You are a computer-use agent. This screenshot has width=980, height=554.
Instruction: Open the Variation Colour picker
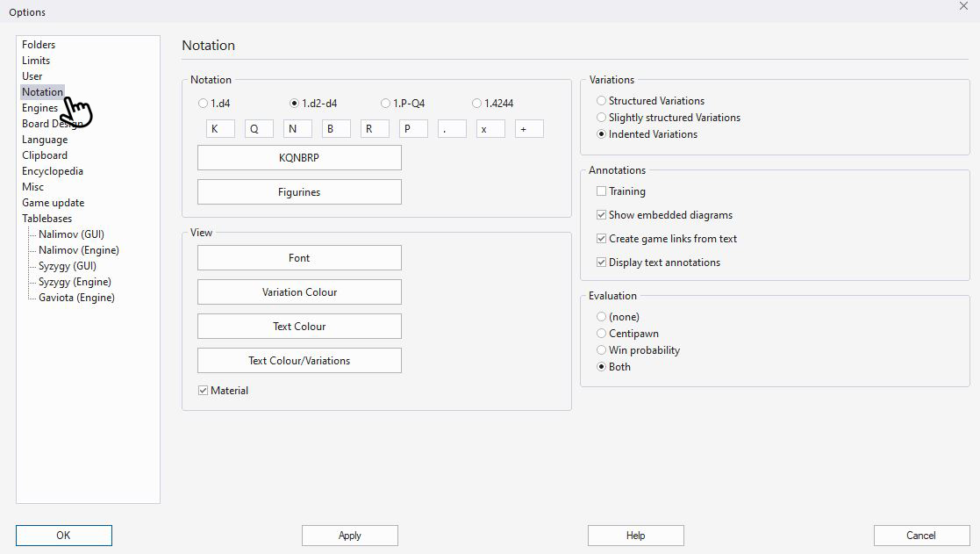[x=299, y=292]
